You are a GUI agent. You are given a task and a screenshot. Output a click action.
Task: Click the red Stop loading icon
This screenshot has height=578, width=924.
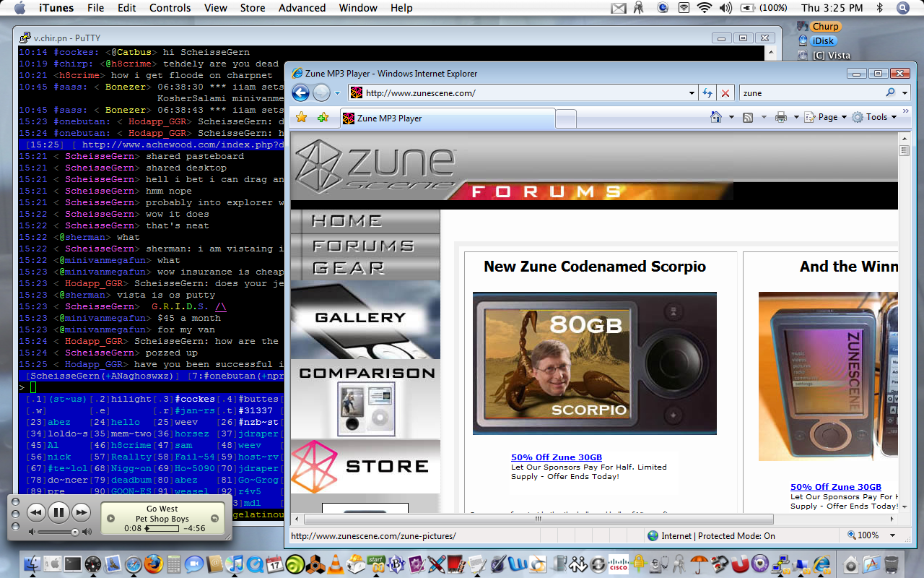[x=725, y=93]
